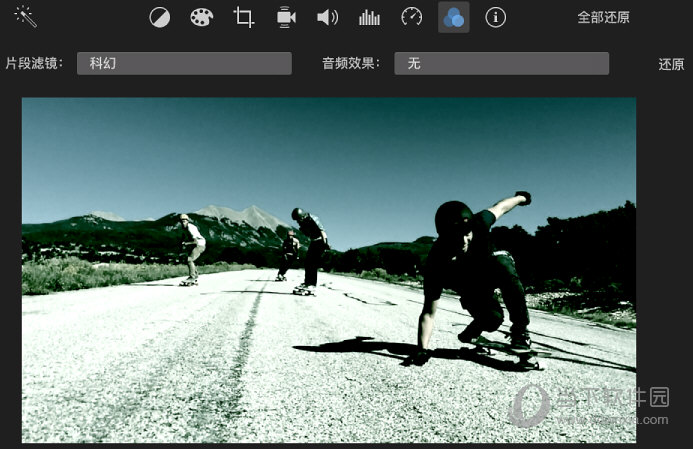693x449 pixels.
Task: Open the color correction palette tool
Action: [202, 18]
